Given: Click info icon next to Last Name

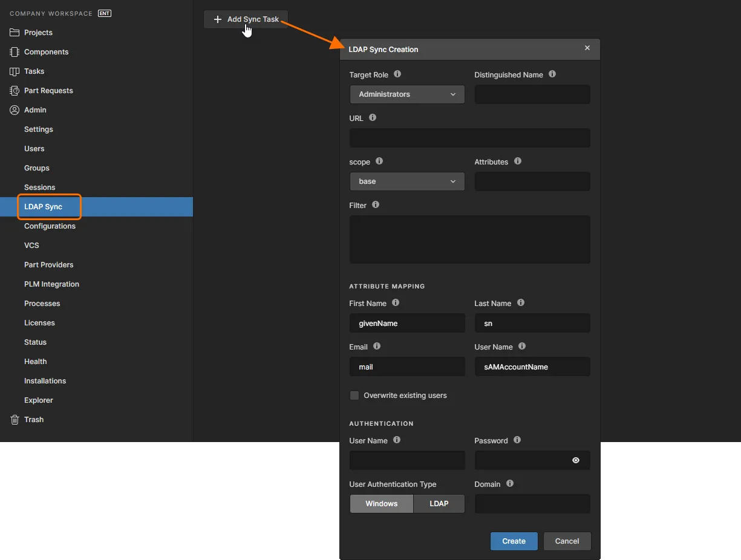Looking at the screenshot, I should coord(521,302).
